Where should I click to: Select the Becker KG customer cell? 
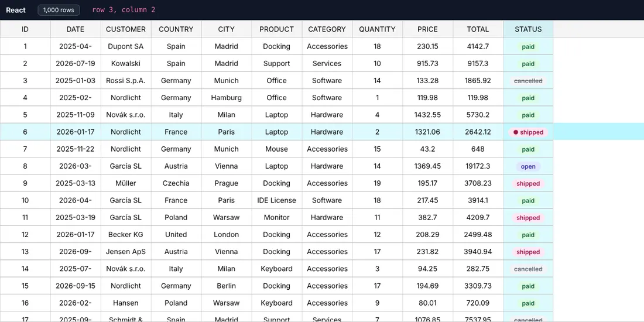(126, 235)
